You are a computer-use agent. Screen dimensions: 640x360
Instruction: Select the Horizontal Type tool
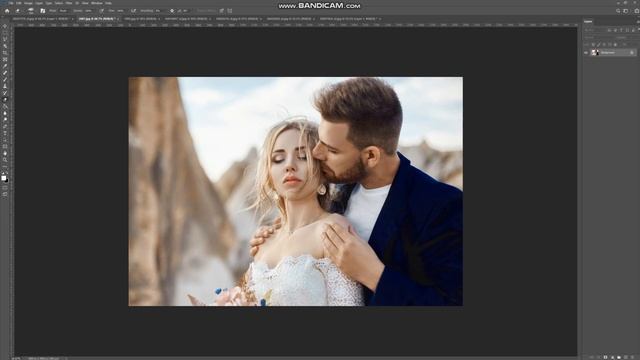coord(5,133)
